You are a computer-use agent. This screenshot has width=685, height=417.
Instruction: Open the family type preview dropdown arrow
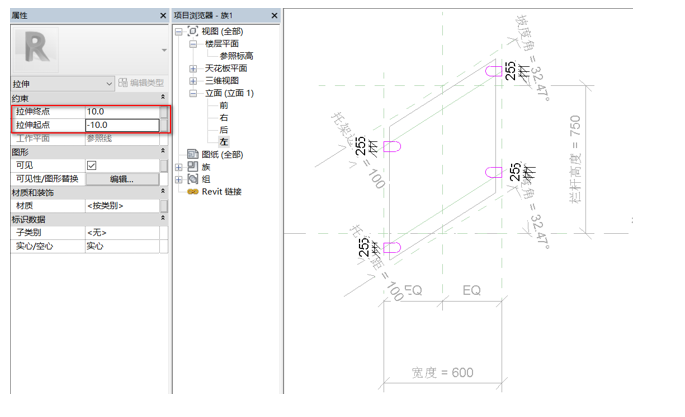pos(164,50)
